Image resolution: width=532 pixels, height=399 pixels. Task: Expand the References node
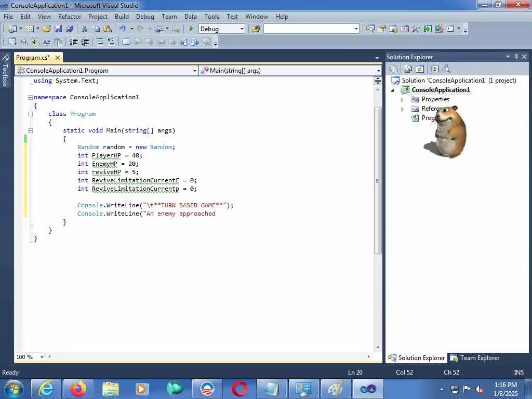(403, 109)
